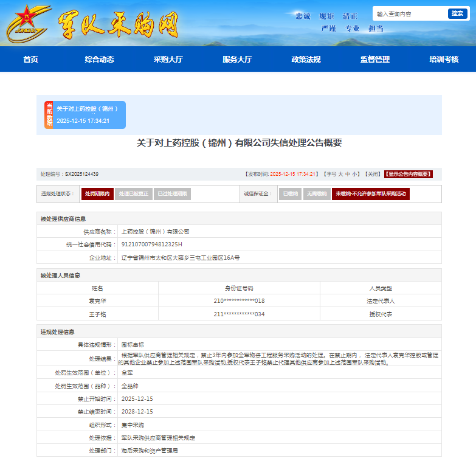
Task: Open 监督管理 navigation item
Action: pos(375,59)
